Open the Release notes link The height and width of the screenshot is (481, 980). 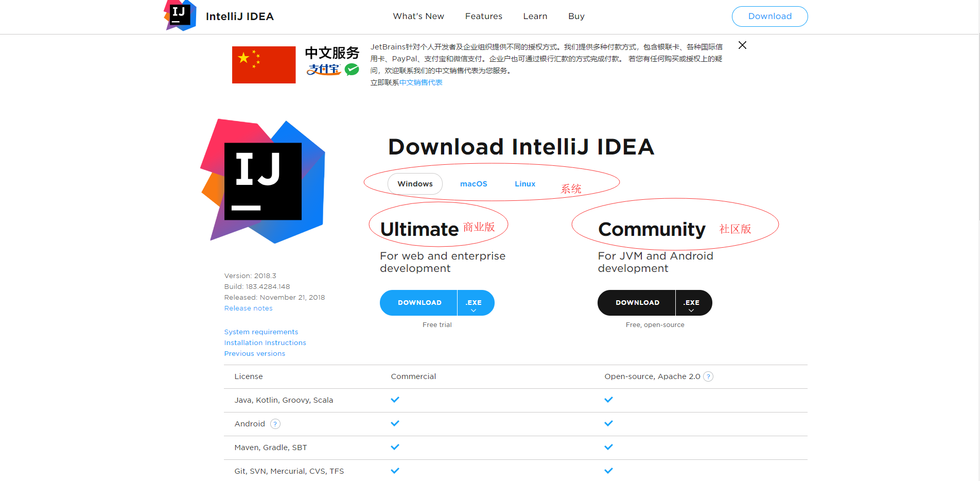(249, 308)
